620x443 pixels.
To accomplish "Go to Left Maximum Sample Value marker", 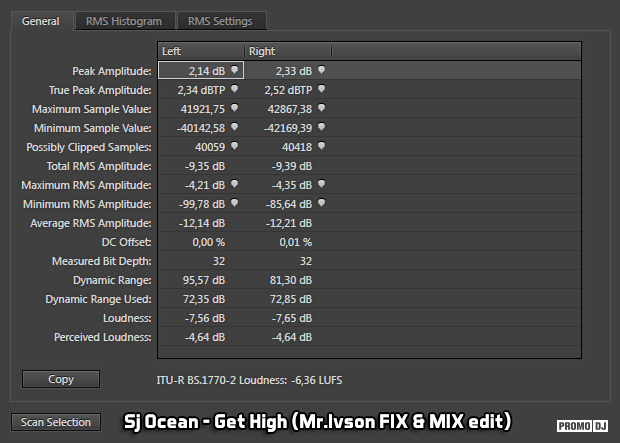I will [234, 108].
